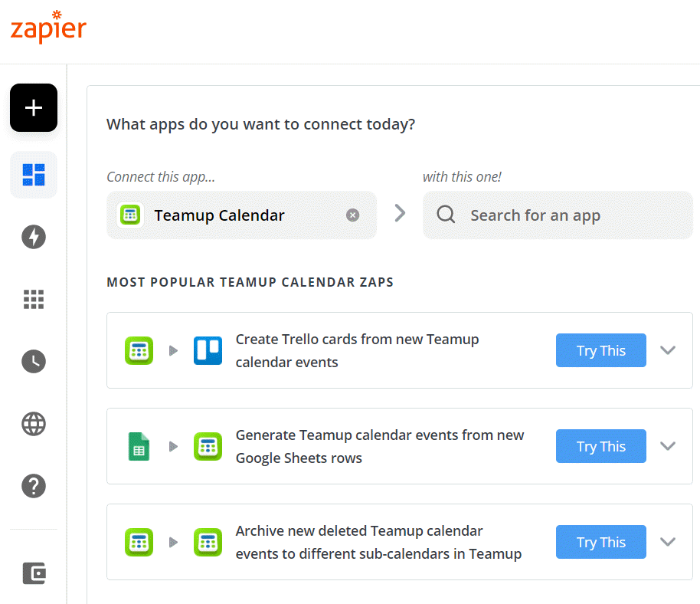Open the Dashboard icon in sidebar
700x604 pixels.
[34, 175]
